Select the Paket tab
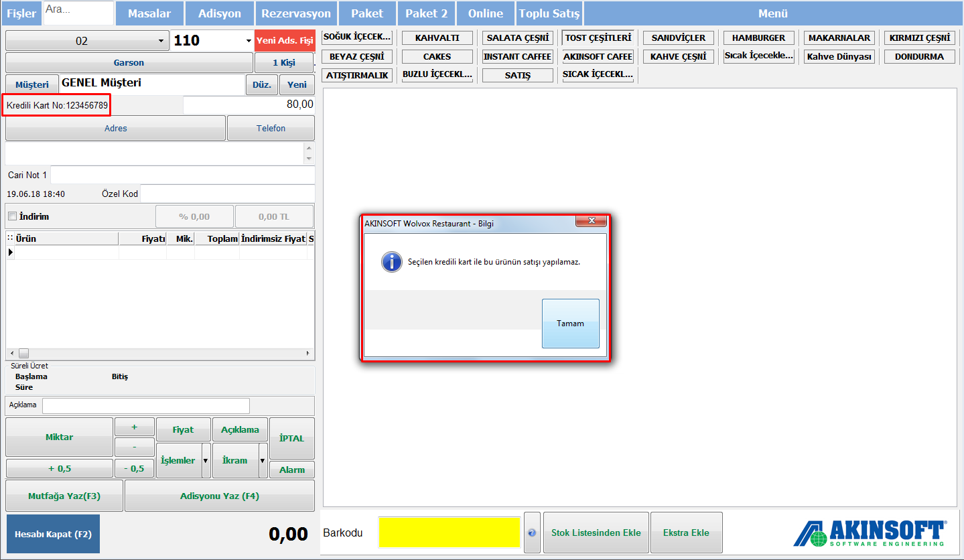This screenshot has height=560, width=964. coord(367,13)
